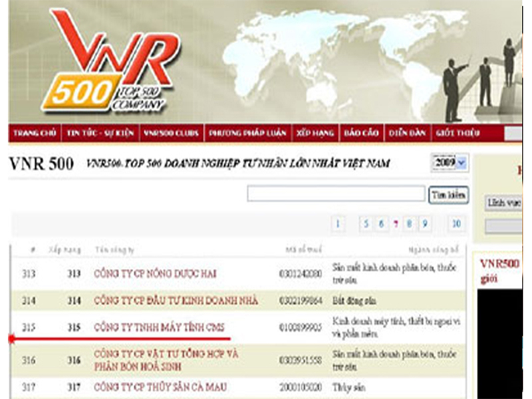The image size is (532, 399).
Task: Open CÔNG TY CP NÔNG DƯỢC HAI link
Action: point(155,273)
